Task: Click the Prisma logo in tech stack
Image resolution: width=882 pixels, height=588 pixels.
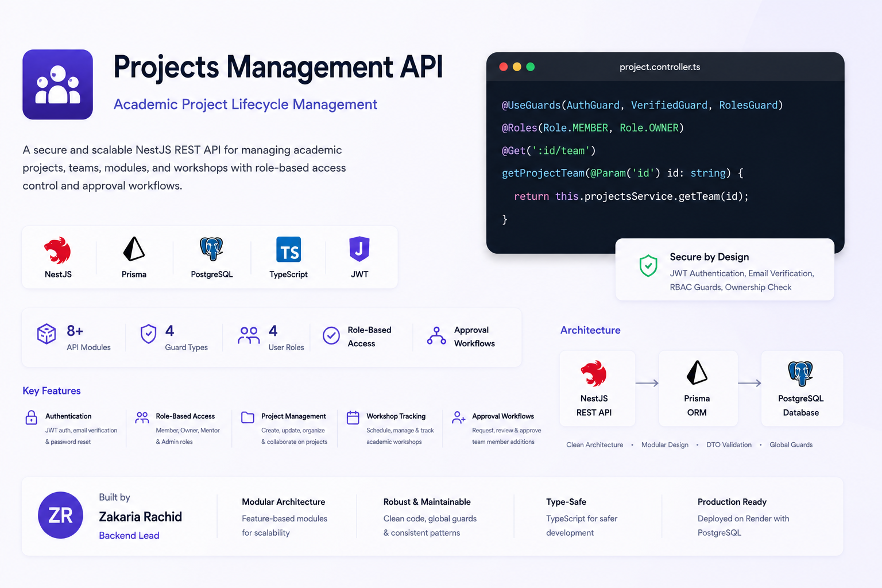Action: coord(134,249)
